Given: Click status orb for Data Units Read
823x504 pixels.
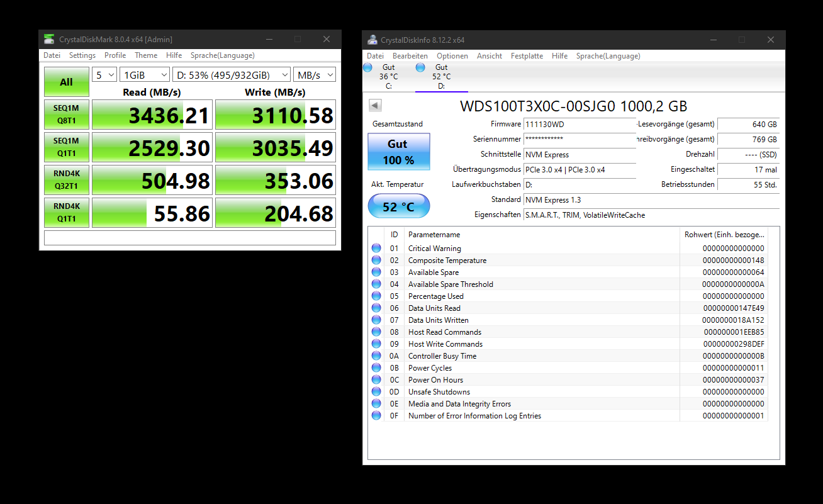Looking at the screenshot, I should coord(376,308).
